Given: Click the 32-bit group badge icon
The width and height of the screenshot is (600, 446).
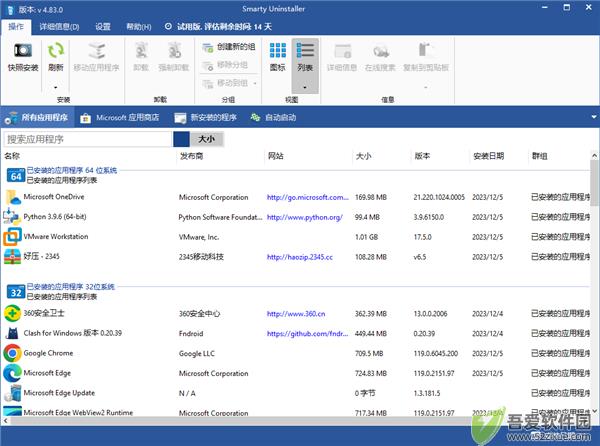Looking at the screenshot, I should pyautogui.click(x=16, y=292).
